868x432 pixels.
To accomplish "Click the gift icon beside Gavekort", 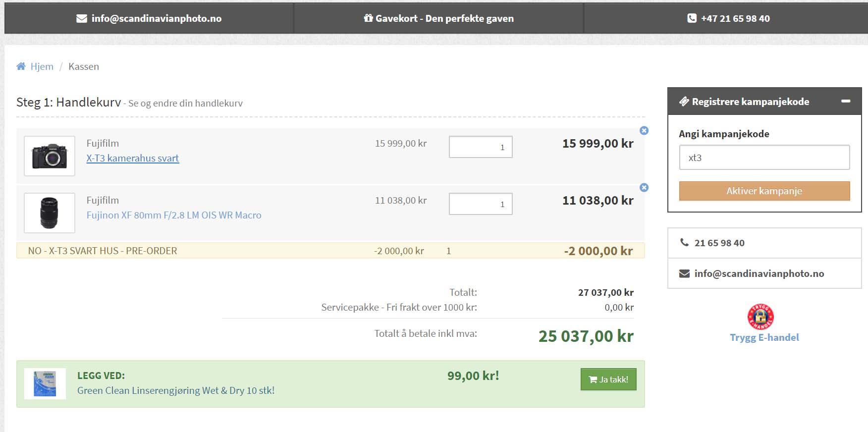I will [368, 18].
